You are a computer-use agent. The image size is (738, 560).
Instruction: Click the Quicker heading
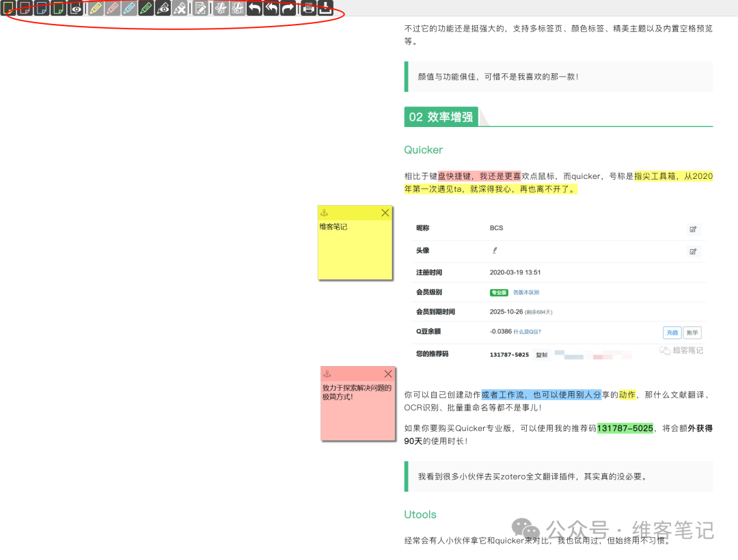423,150
